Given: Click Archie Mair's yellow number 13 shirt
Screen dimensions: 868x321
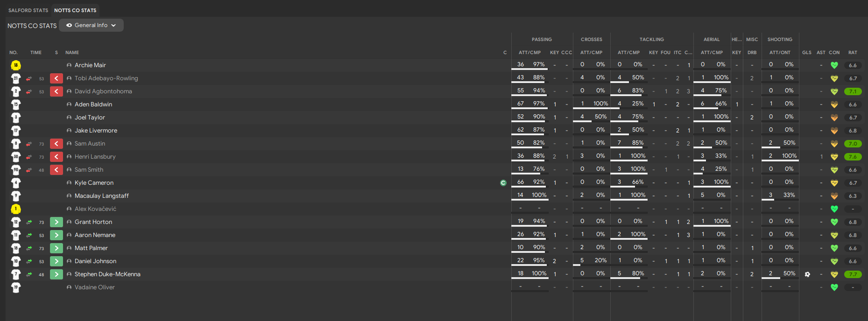Looking at the screenshot, I should pos(16,65).
